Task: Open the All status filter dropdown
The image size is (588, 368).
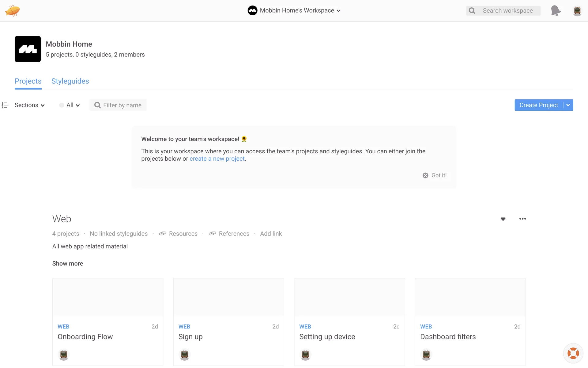Action: point(70,105)
